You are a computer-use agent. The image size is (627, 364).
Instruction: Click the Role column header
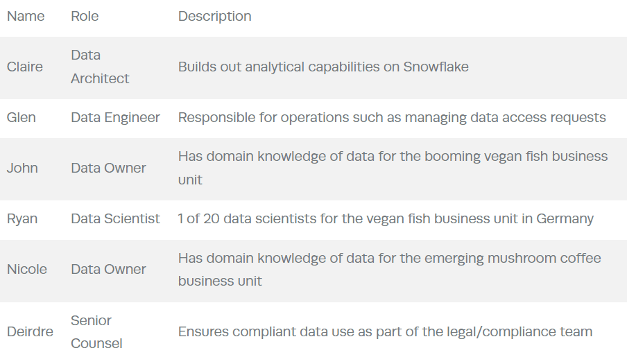(85, 17)
